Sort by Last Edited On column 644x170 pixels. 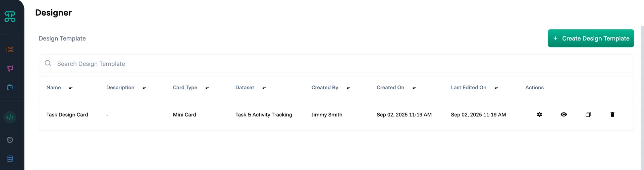tap(497, 87)
